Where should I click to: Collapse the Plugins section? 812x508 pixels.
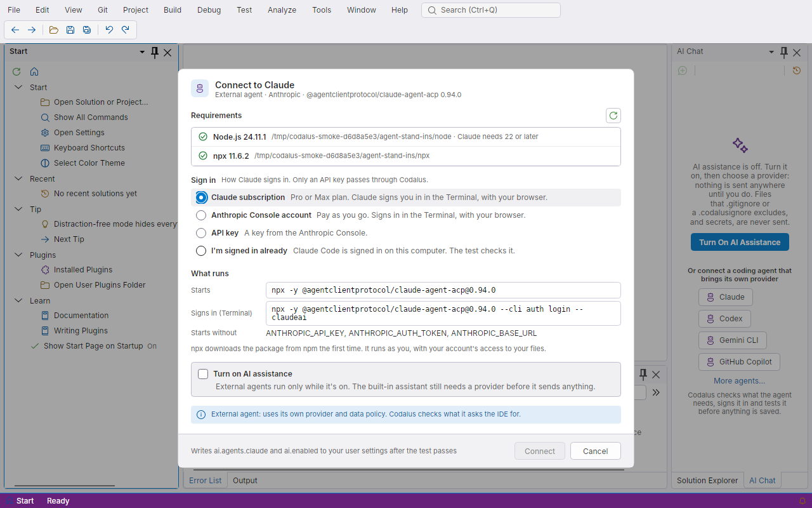coord(18,255)
